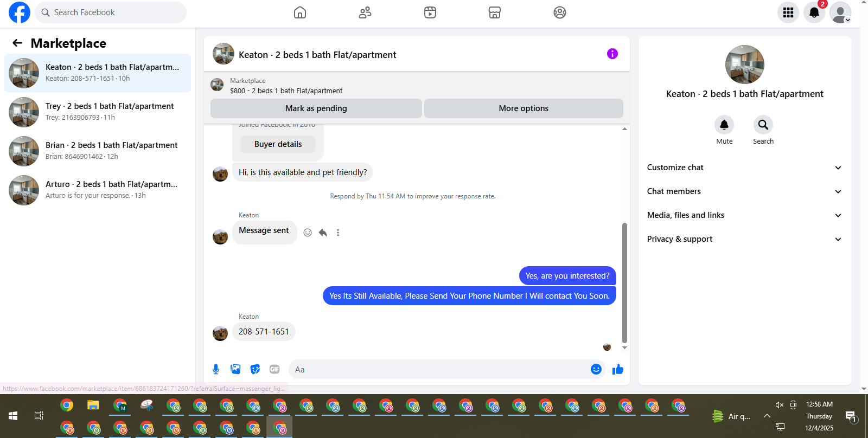Click the muted volume icon in tray
The width and height of the screenshot is (868, 438).
780,405
